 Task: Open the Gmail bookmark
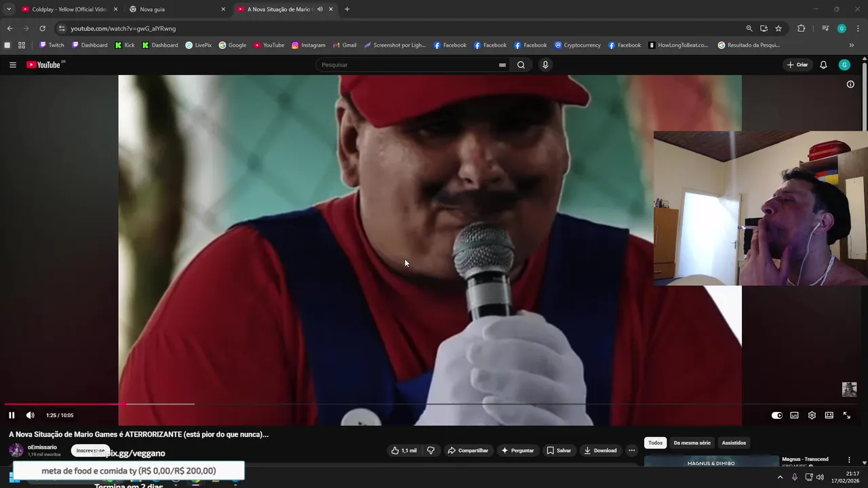344,45
